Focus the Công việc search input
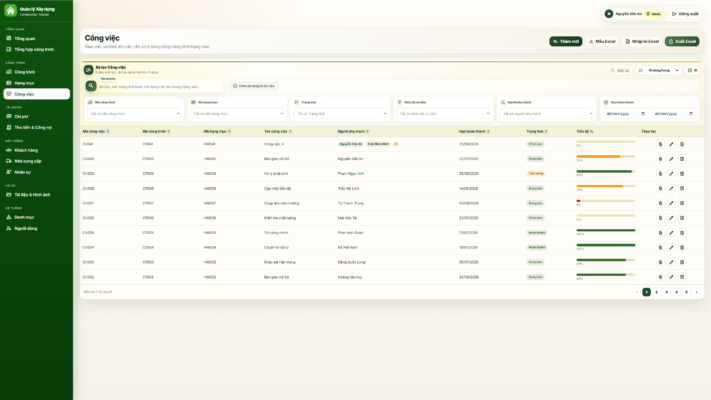Screen dimensions: 711x400 [159, 86]
